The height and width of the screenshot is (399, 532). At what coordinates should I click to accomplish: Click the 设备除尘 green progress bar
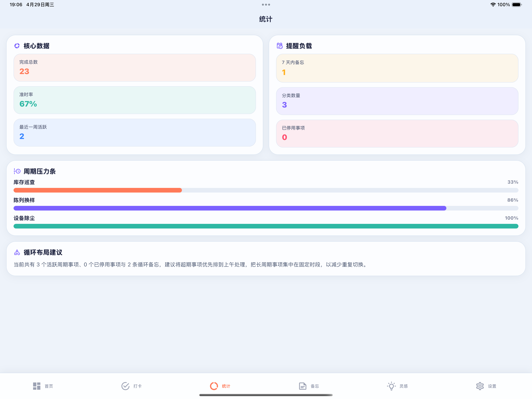click(266, 226)
